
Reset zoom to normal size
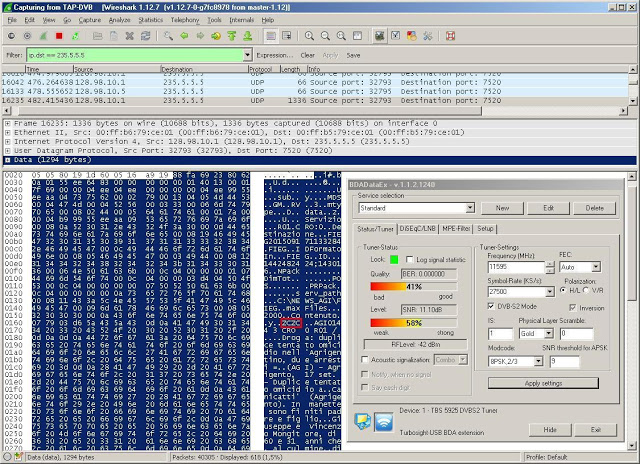(341, 36)
